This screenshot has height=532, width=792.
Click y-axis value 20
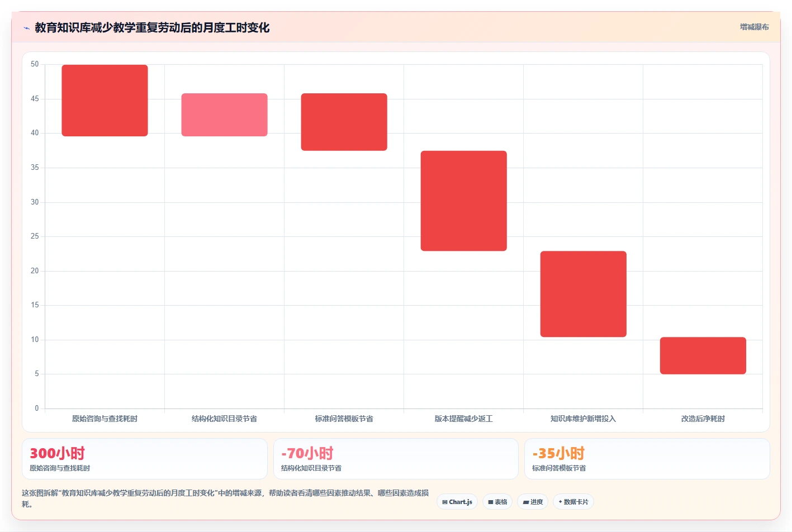point(35,271)
